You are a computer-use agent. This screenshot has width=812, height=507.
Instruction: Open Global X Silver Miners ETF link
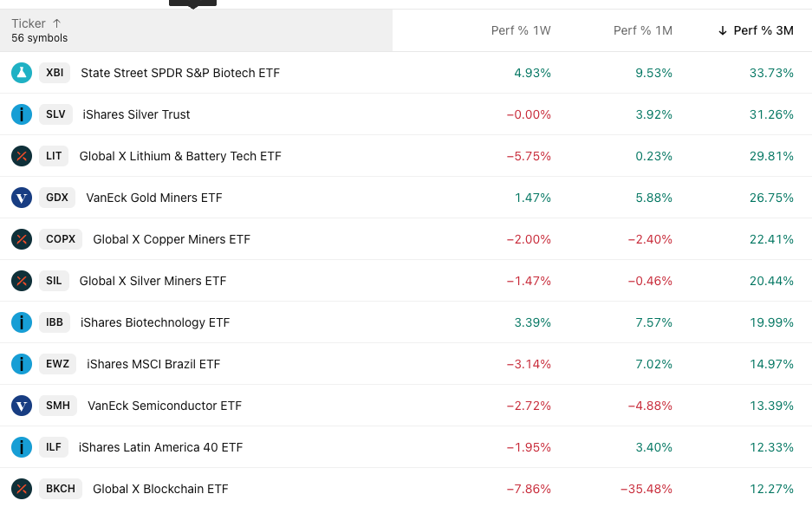[x=153, y=281]
